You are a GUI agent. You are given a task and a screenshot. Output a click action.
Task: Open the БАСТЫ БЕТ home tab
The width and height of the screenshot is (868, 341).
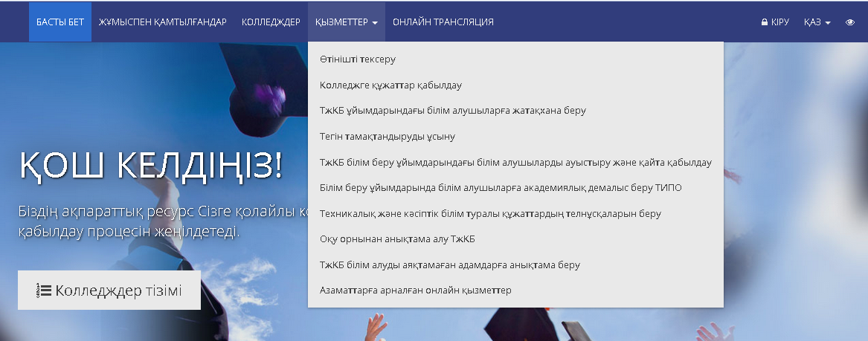click(60, 22)
